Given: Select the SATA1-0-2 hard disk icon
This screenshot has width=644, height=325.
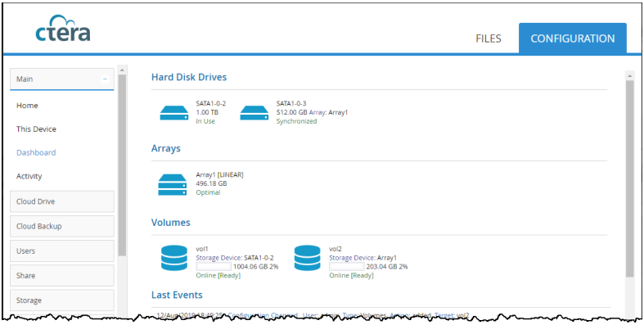Looking at the screenshot, I should pos(174,113).
